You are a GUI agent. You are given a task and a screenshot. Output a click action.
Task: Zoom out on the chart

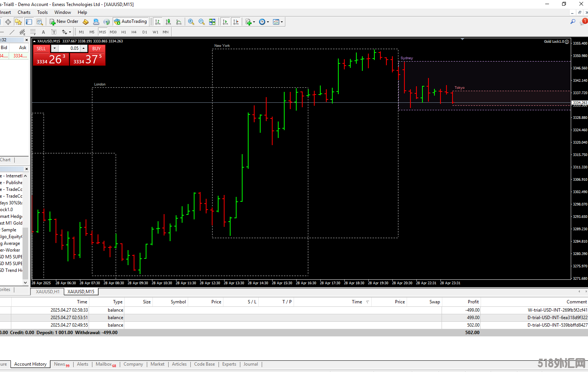202,22
